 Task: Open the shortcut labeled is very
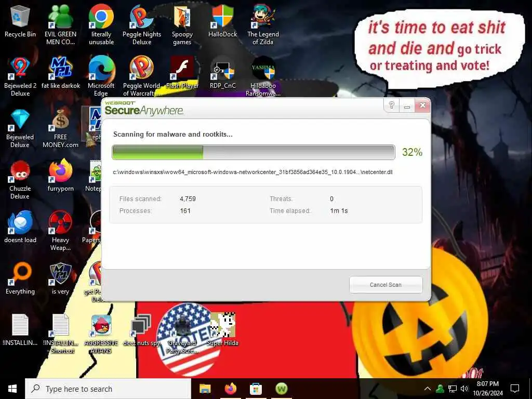(60, 279)
